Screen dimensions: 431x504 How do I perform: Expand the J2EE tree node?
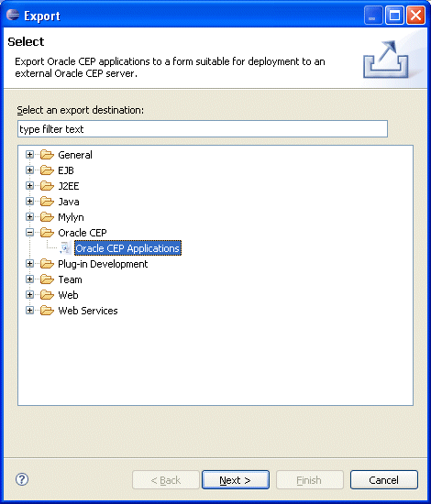pos(29,186)
